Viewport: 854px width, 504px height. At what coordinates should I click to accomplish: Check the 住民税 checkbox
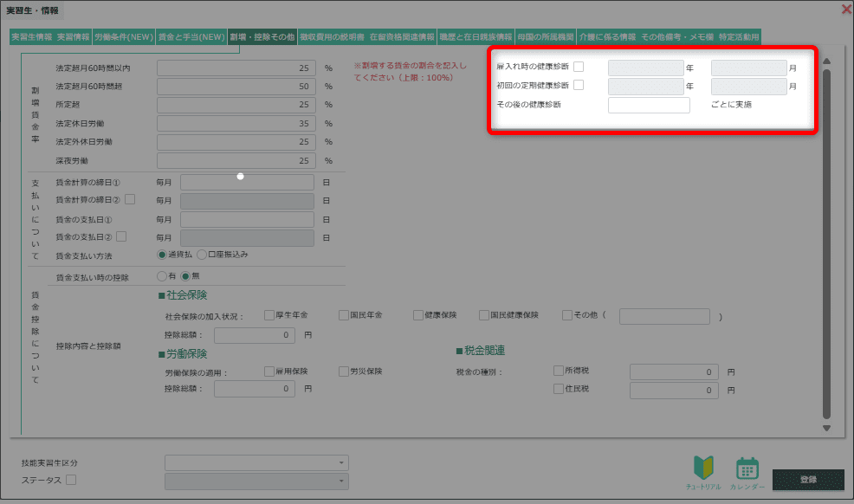pos(559,389)
